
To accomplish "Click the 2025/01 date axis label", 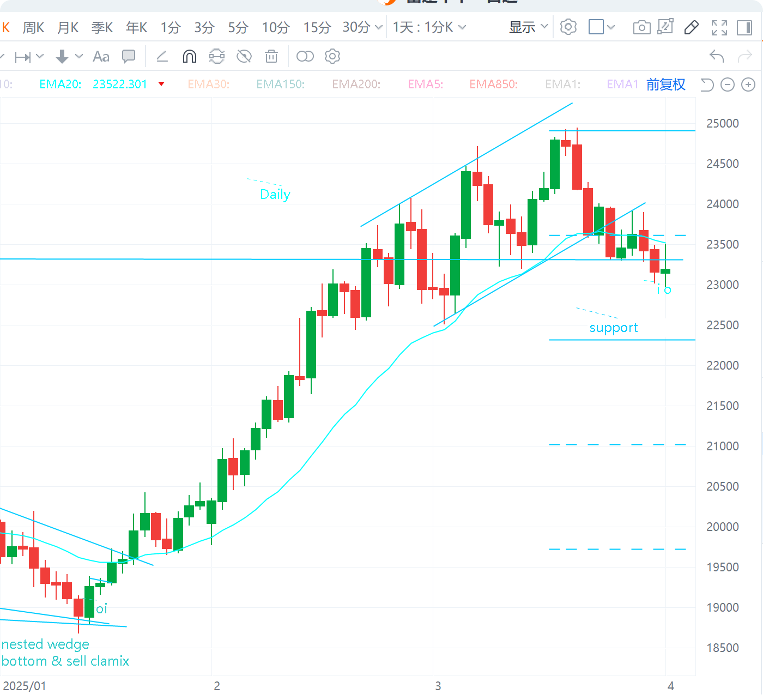I will tap(25, 686).
